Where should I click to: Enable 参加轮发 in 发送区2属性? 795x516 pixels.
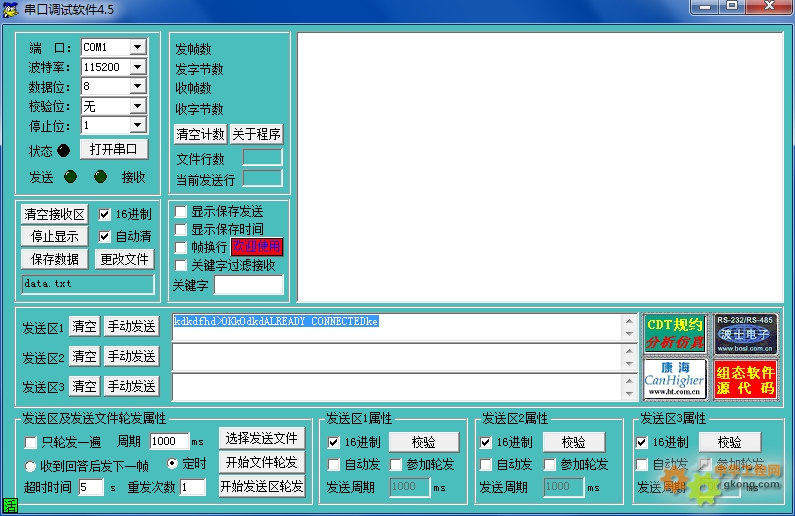(x=549, y=464)
